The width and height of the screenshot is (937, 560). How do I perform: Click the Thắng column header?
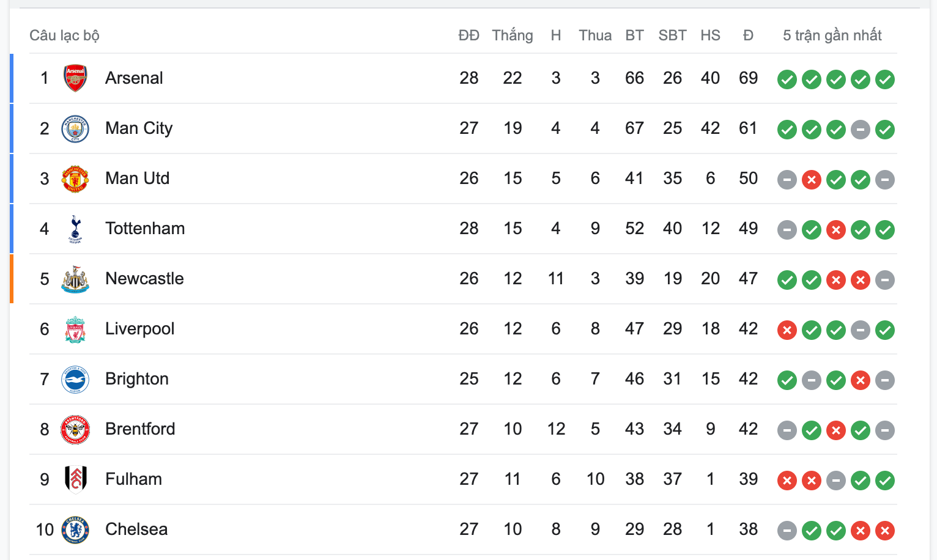tap(513, 35)
